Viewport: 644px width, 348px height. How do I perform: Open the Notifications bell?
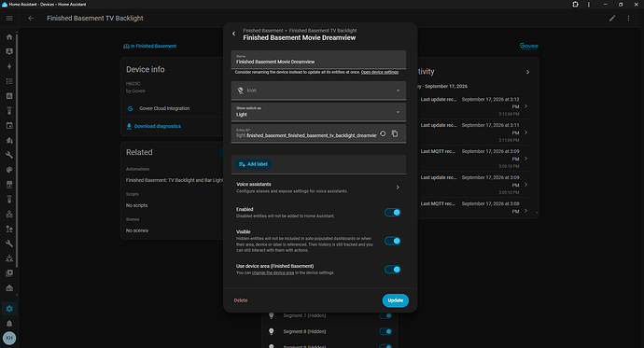point(9,324)
